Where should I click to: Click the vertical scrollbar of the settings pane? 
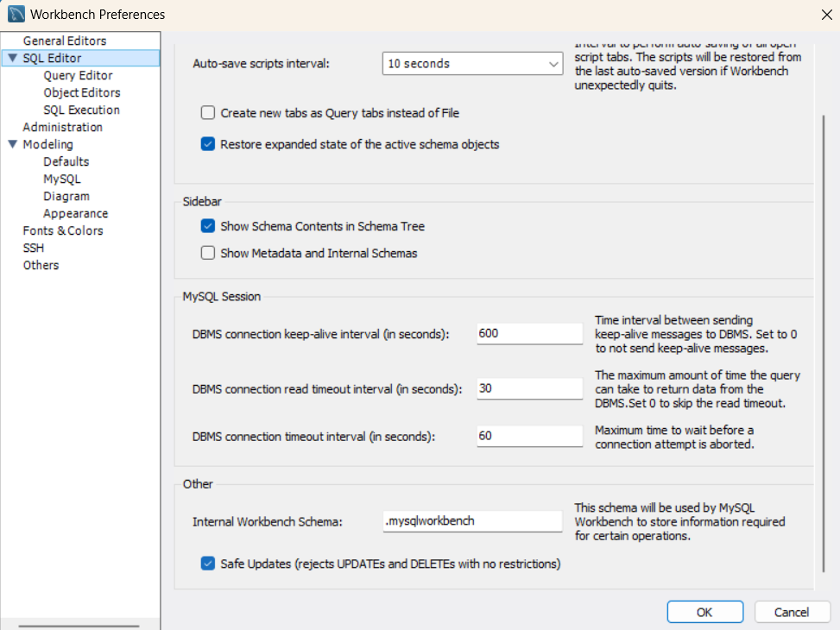coord(824,343)
